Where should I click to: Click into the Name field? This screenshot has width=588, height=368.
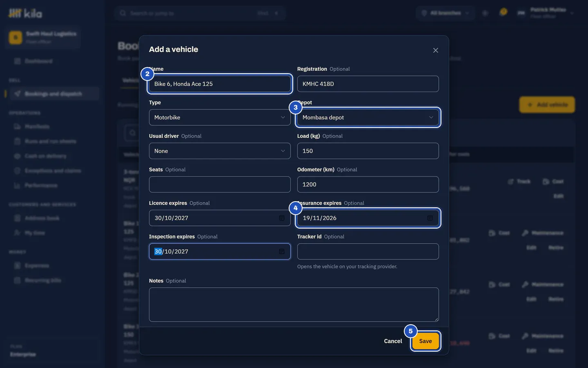pyautogui.click(x=220, y=84)
